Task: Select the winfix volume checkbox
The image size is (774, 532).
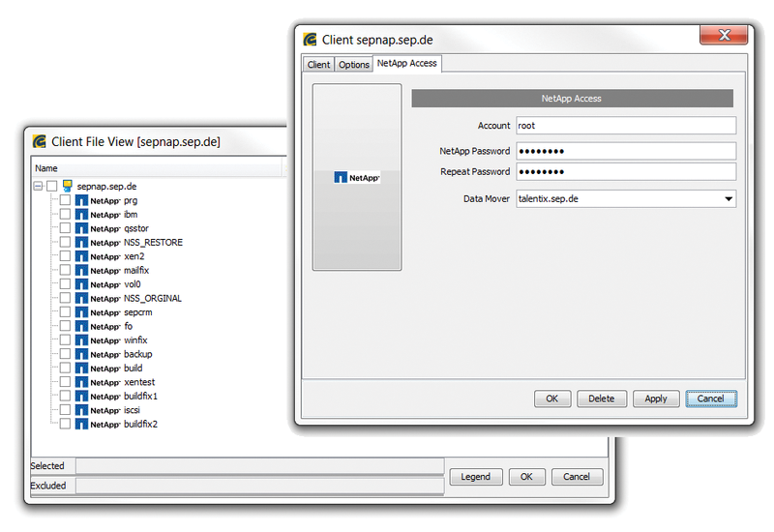Action: click(65, 340)
